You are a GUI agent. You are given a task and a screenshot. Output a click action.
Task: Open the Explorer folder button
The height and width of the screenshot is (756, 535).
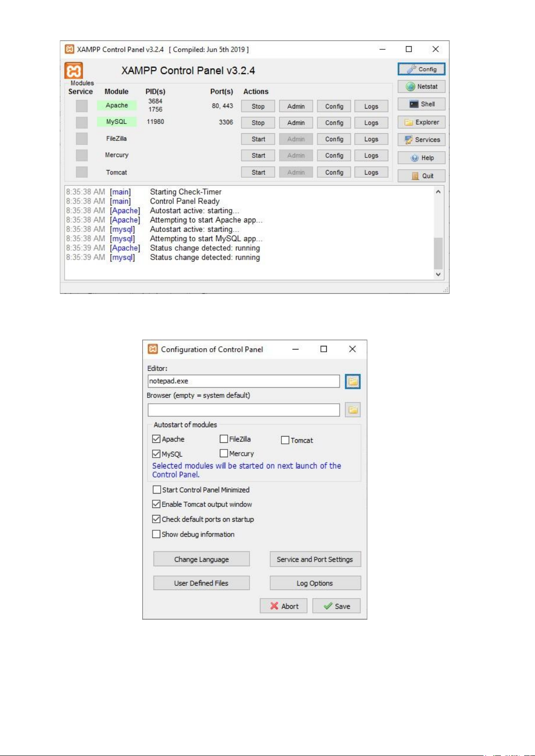click(x=421, y=122)
